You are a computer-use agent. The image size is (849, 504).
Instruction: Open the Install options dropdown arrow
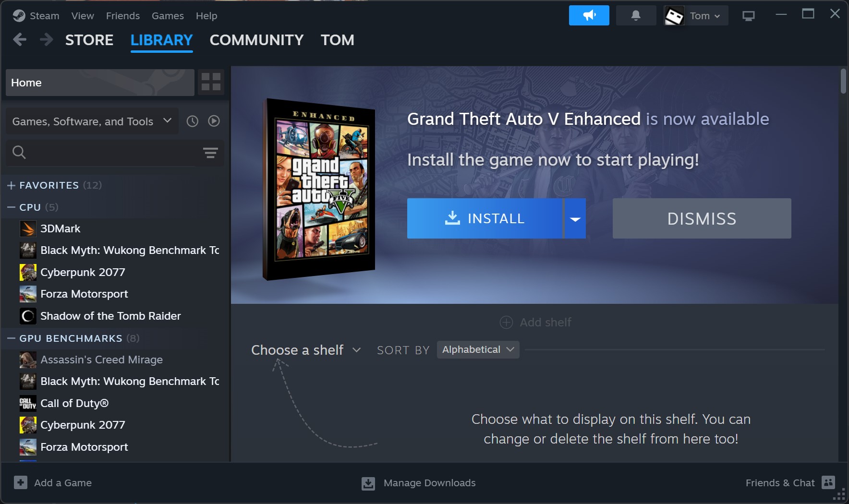(575, 218)
